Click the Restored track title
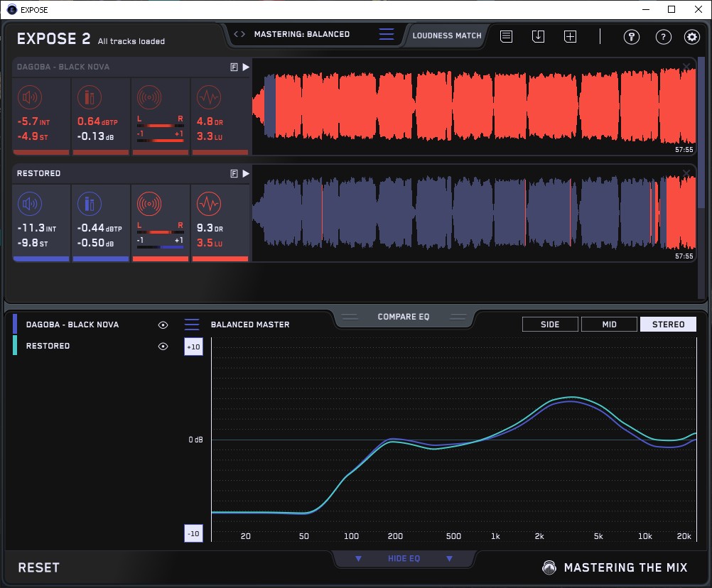Viewport: 712px width, 588px height. 38,174
